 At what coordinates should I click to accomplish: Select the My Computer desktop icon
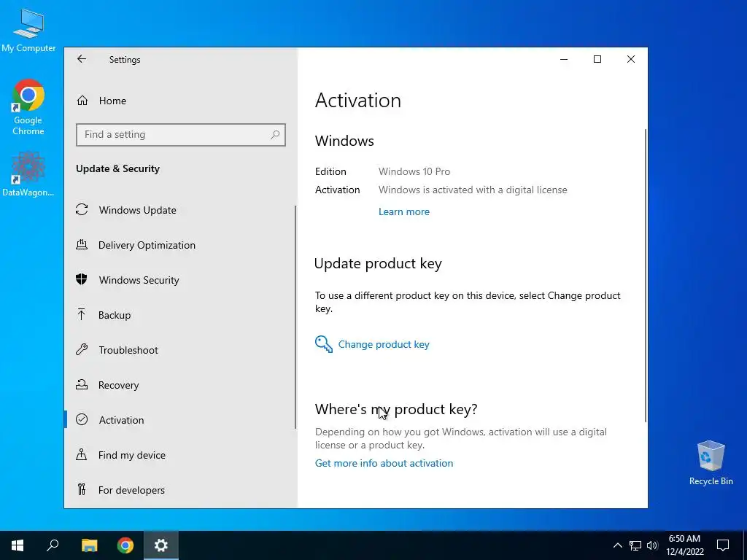tap(28, 31)
